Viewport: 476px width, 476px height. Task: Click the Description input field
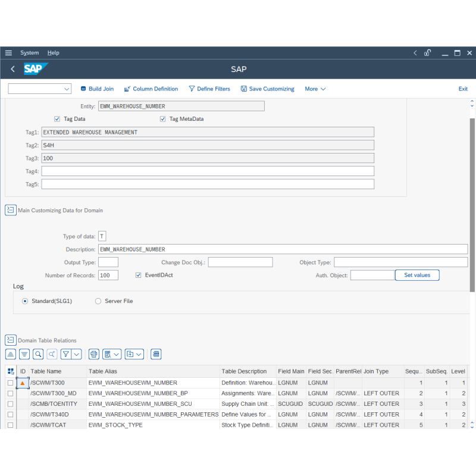click(x=283, y=249)
